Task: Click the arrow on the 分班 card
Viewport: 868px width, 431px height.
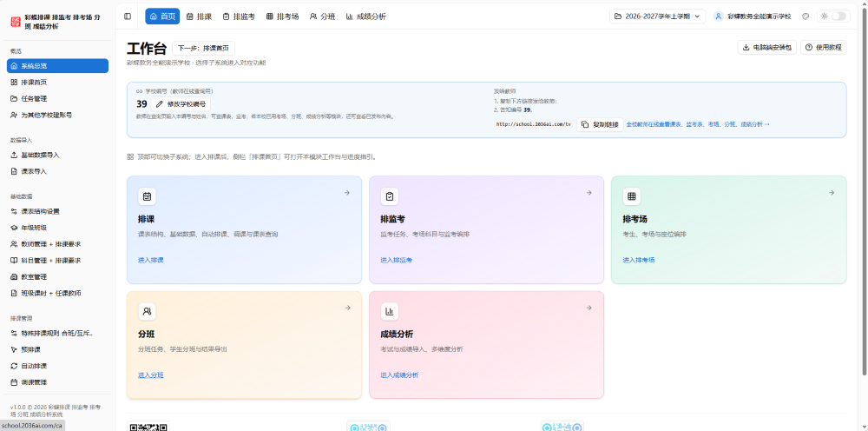Action: tap(347, 308)
